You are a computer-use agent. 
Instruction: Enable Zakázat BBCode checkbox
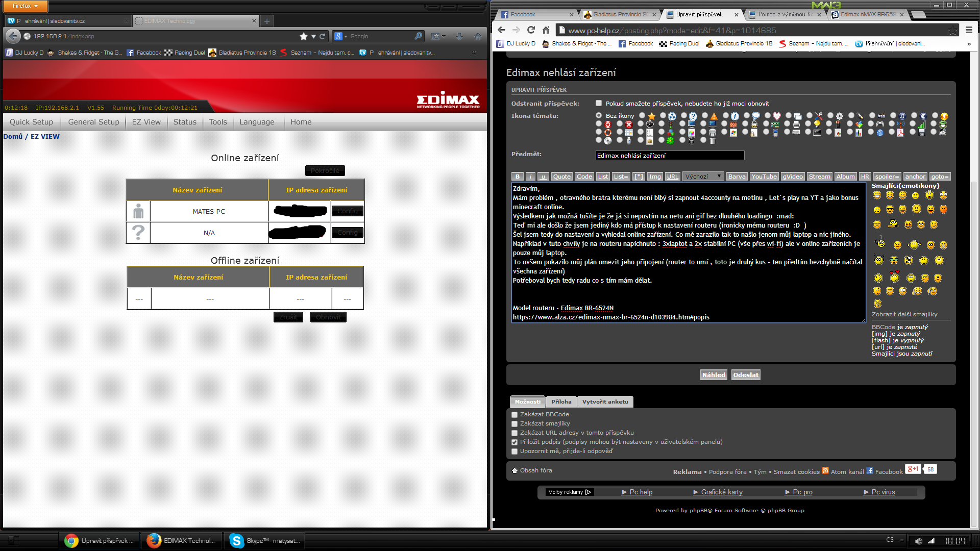pos(514,415)
